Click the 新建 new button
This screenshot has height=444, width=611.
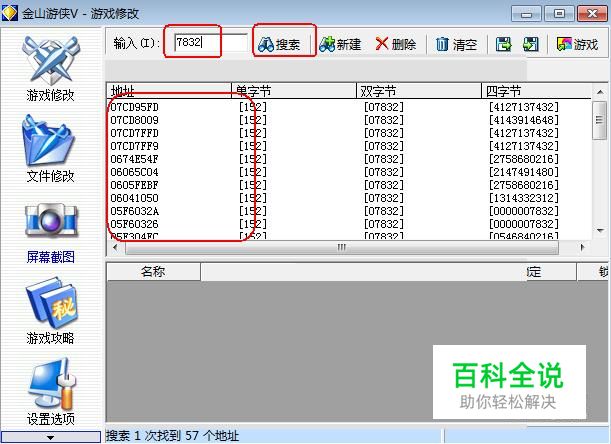tap(340, 44)
